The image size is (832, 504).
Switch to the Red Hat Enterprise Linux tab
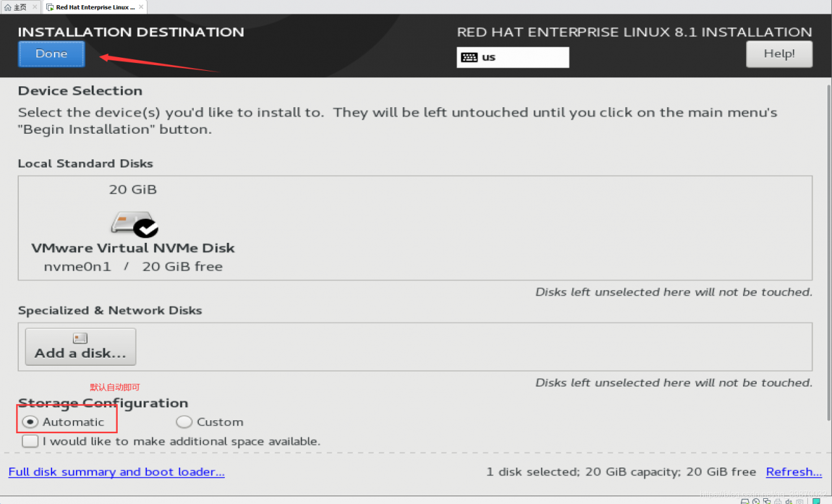pyautogui.click(x=95, y=7)
